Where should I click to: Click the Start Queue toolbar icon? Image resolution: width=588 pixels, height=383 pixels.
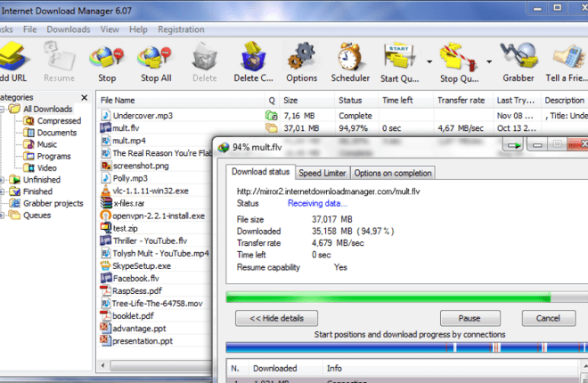point(399,57)
